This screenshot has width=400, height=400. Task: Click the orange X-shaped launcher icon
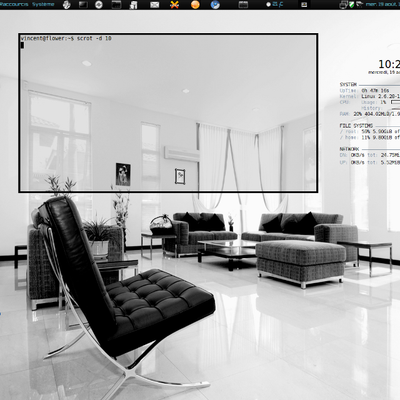point(174,5)
